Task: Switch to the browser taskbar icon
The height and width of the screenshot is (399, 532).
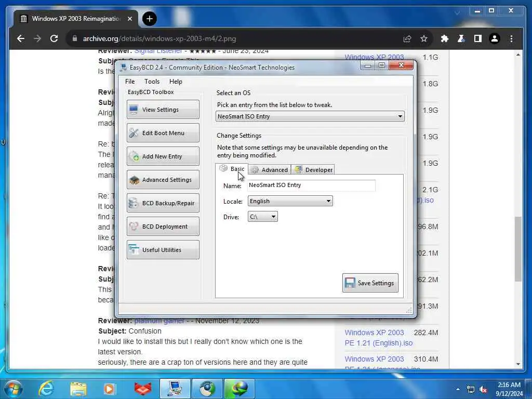Action: (x=207, y=389)
